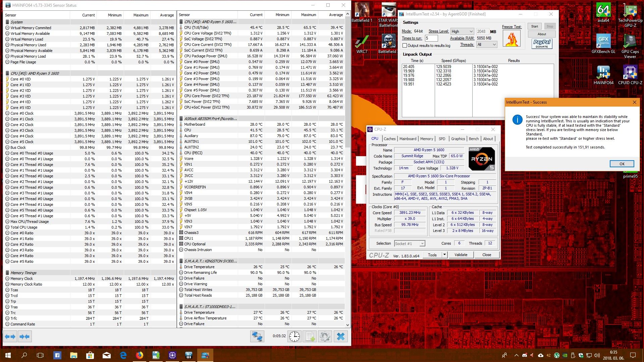
Task: Click taskbar clock showing 6:35
Action: (613, 355)
